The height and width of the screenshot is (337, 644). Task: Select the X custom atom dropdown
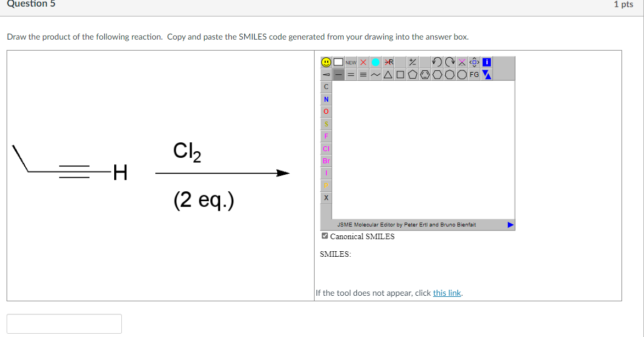(326, 197)
